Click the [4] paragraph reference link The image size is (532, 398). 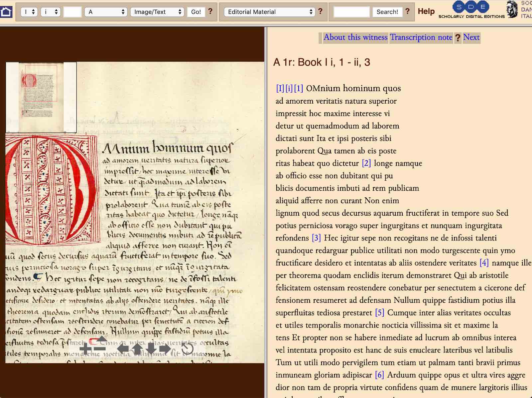(x=484, y=263)
